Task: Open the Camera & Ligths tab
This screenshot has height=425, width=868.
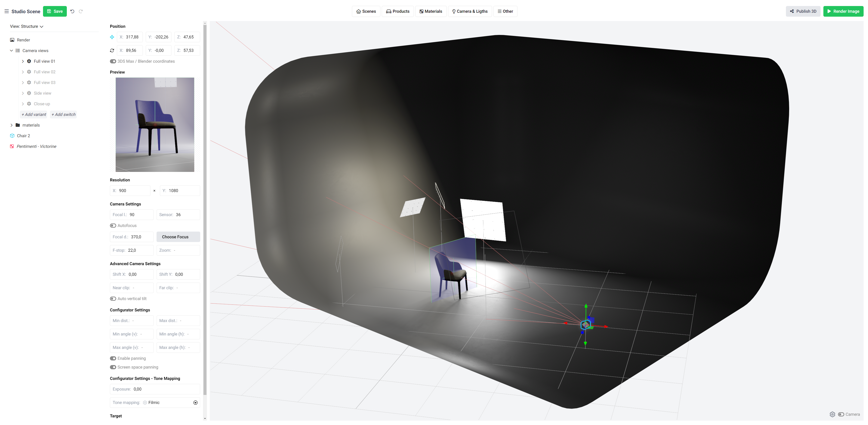Action: pos(470,11)
